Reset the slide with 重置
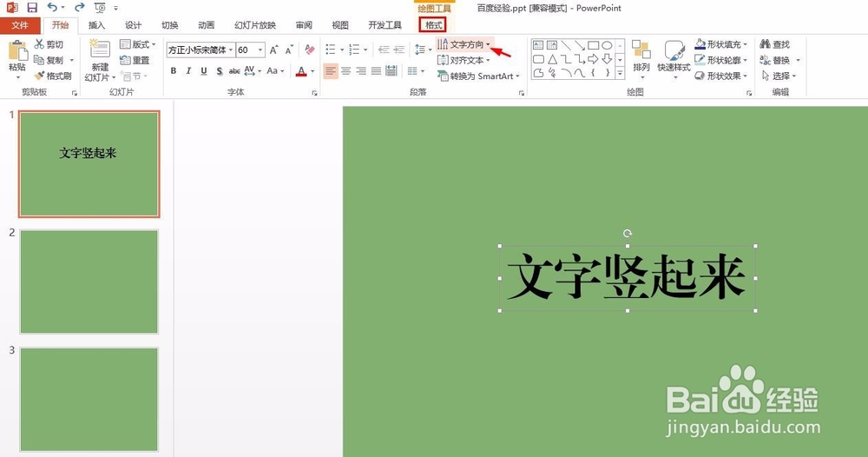 [135, 60]
